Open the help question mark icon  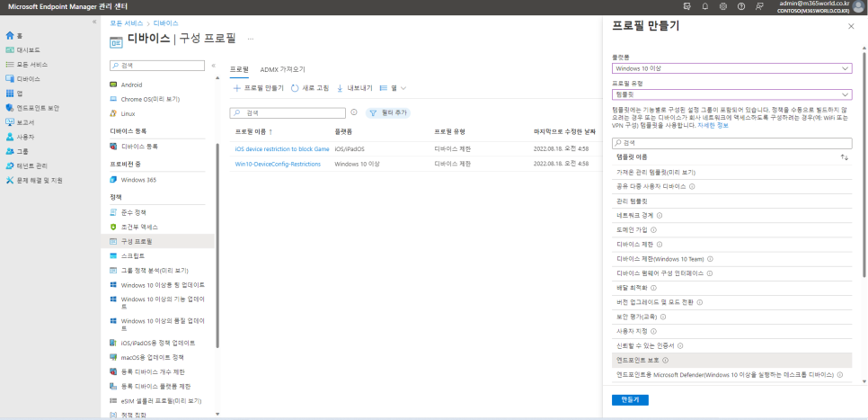click(741, 6)
